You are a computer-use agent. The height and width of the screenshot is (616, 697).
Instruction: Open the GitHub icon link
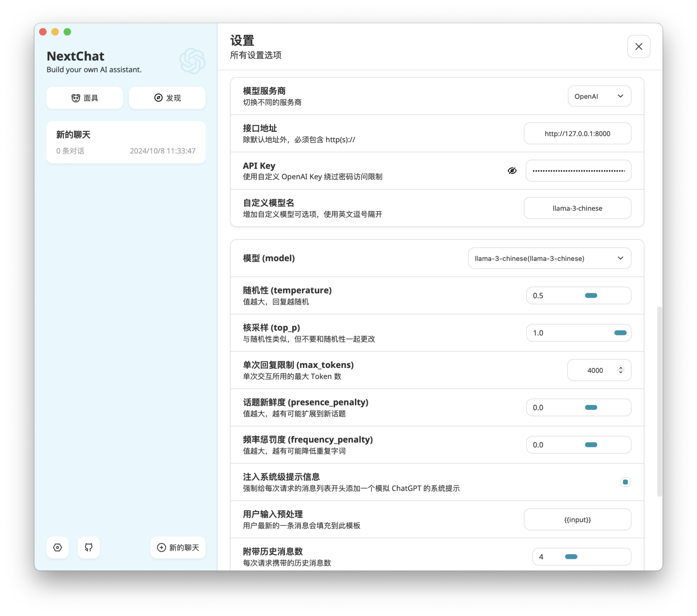pos(89,547)
